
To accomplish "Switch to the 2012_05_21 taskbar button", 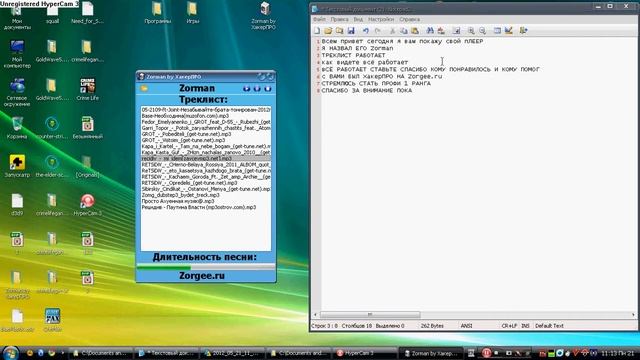I will point(233,353).
